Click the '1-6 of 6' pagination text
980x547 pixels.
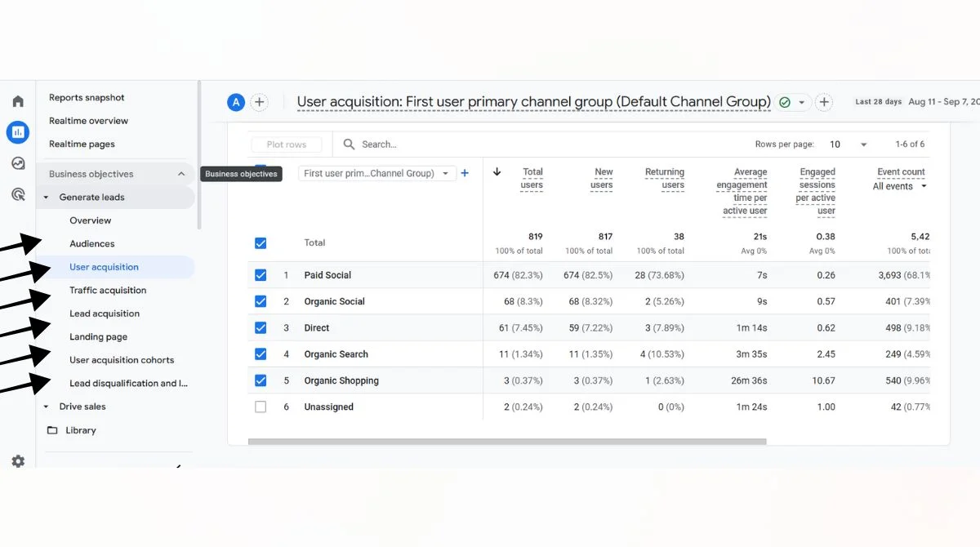click(910, 145)
